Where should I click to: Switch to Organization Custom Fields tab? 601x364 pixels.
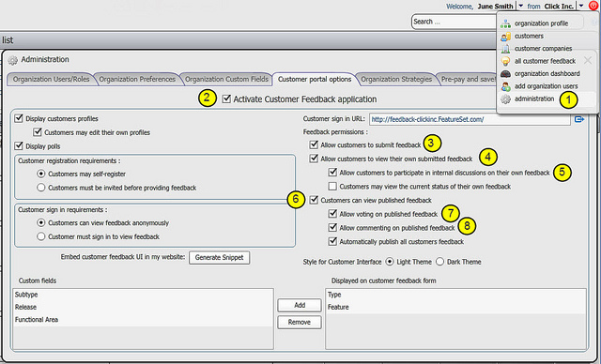tap(226, 79)
